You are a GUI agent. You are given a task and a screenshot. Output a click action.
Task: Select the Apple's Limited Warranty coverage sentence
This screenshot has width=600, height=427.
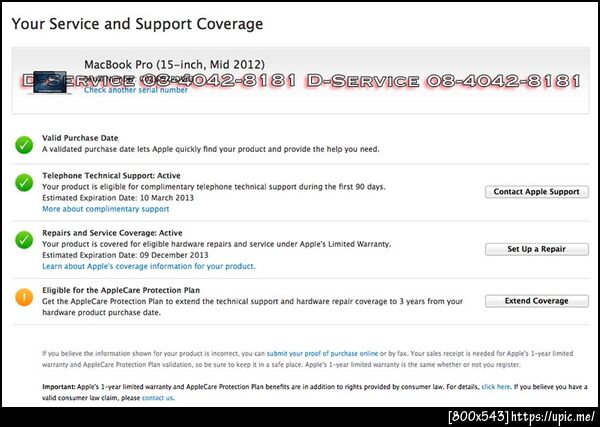[x=217, y=244]
